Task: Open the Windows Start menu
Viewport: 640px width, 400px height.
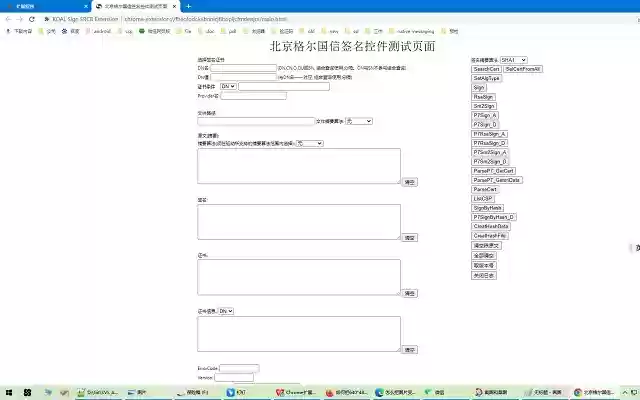Action: [x=9, y=392]
